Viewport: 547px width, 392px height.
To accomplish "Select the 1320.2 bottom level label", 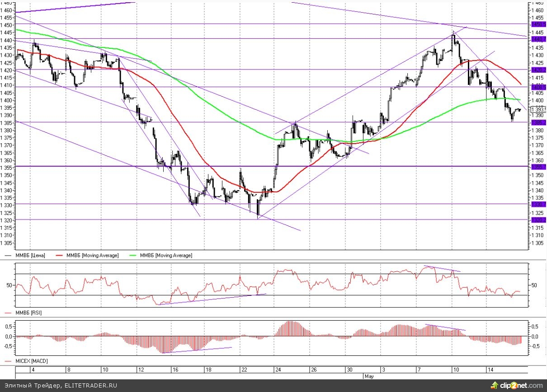I will (538, 220).
